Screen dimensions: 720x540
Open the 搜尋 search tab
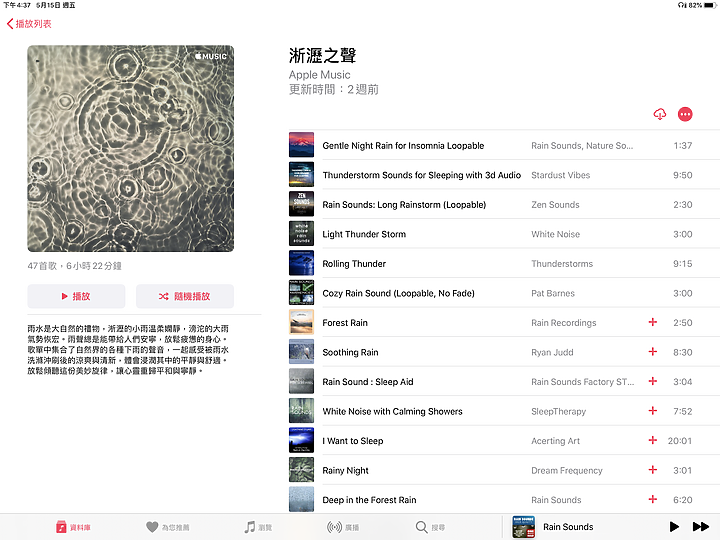[430, 527]
